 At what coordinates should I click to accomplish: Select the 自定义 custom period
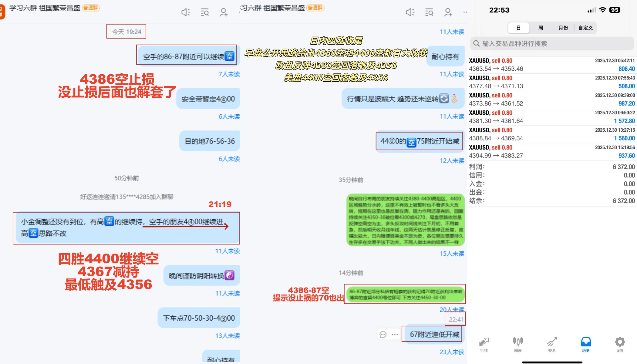(x=585, y=28)
